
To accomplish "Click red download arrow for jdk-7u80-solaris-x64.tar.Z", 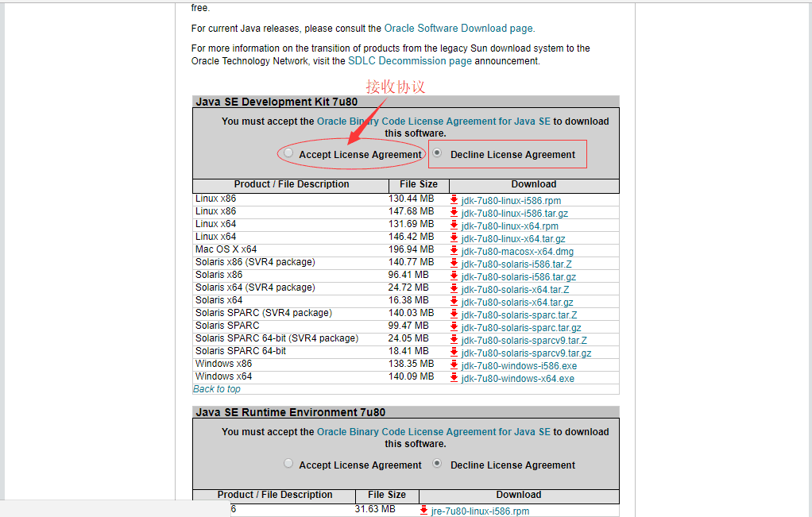I will [454, 289].
